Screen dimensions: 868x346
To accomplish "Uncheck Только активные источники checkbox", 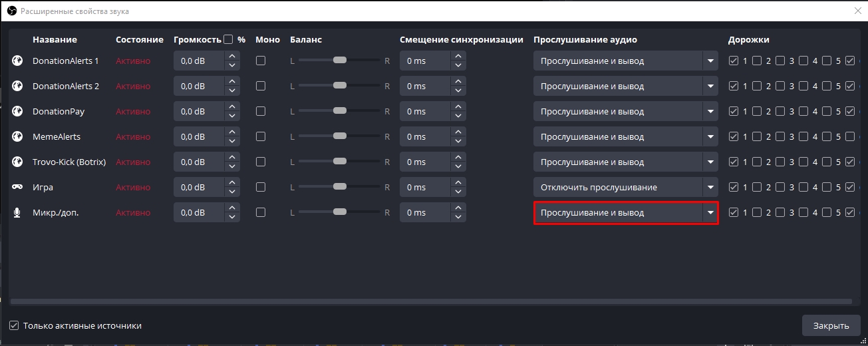I will (x=14, y=325).
